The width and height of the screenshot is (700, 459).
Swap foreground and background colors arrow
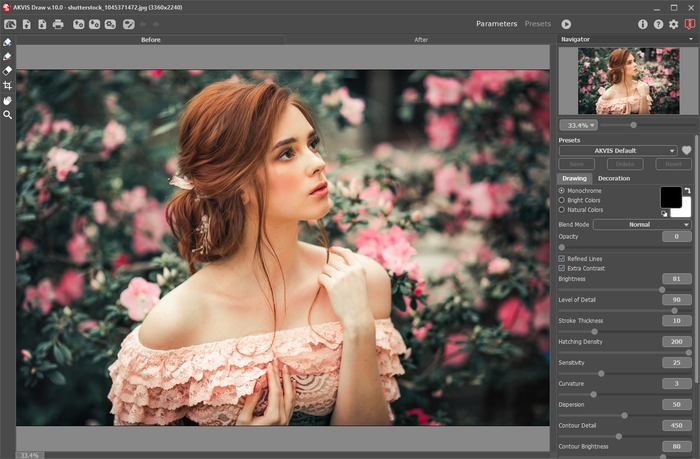688,191
